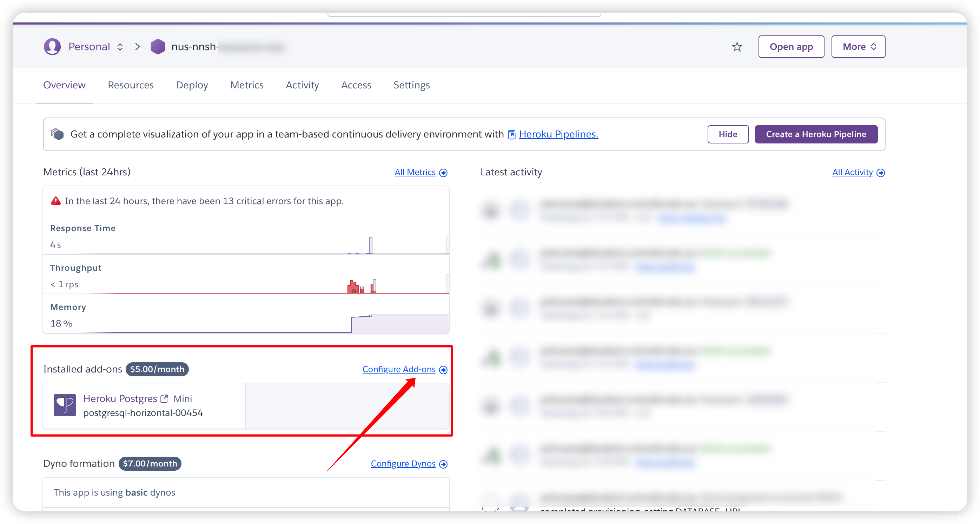
Task: Click the Create a Heroku Pipeline button
Action: (x=815, y=133)
